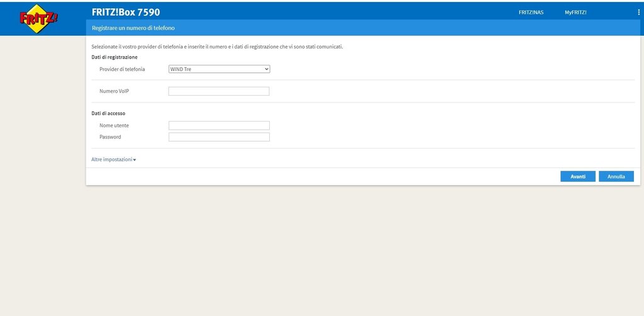The width and height of the screenshot is (644, 316).
Task: Open MyFRITZ! from the header
Action: coord(575,13)
